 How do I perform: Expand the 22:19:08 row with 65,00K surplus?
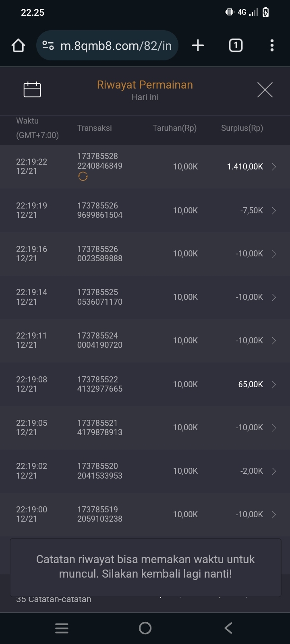pyautogui.click(x=274, y=384)
